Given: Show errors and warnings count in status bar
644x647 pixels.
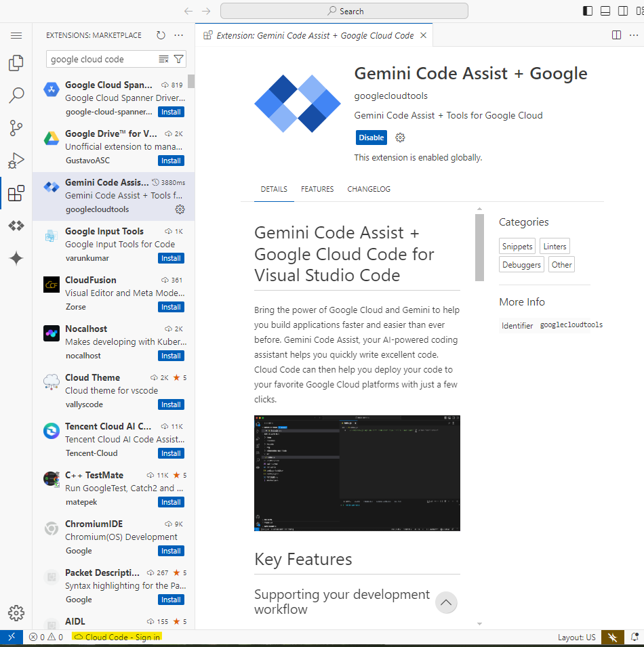Looking at the screenshot, I should point(46,637).
